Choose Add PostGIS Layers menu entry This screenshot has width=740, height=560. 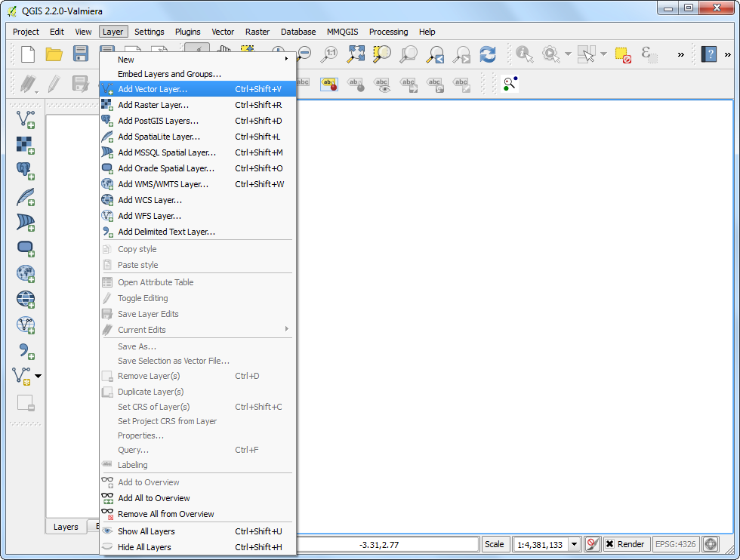(198, 121)
